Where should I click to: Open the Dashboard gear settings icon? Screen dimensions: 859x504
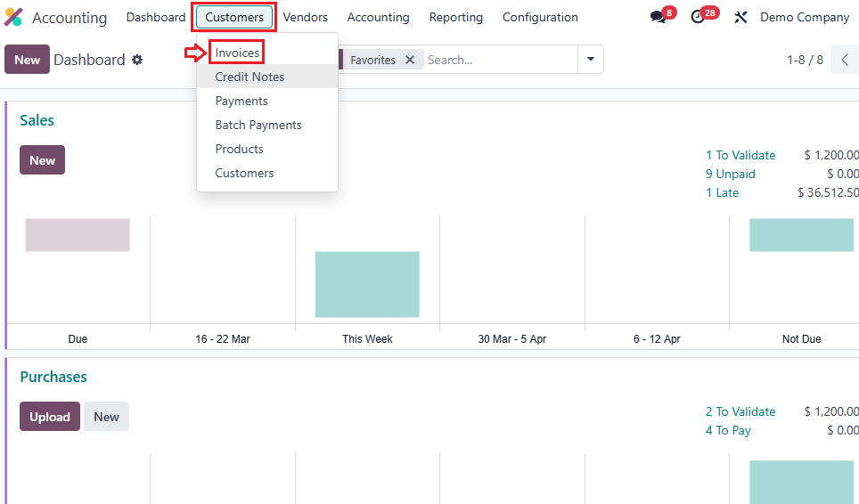(137, 60)
